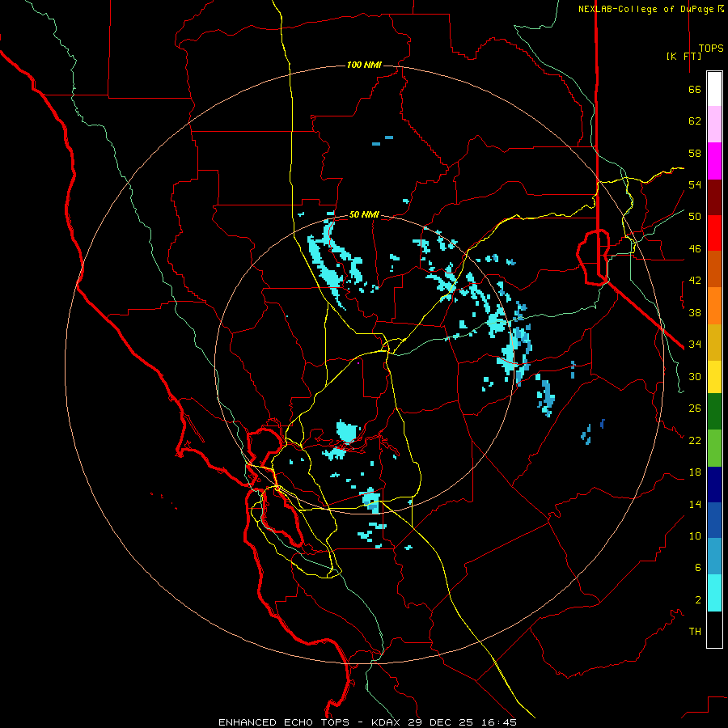Viewport: 728px width, 728px height.
Task: Click the 'TOPS' legend heading
Action: [711, 49]
